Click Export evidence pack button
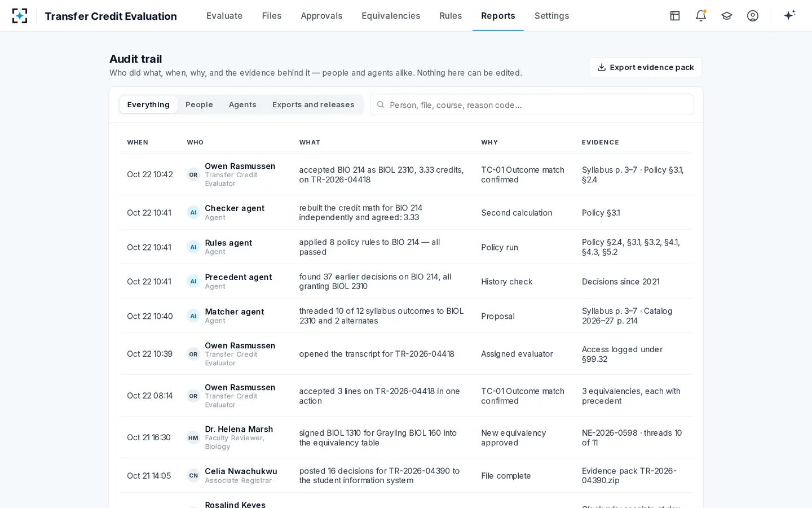 coord(646,67)
